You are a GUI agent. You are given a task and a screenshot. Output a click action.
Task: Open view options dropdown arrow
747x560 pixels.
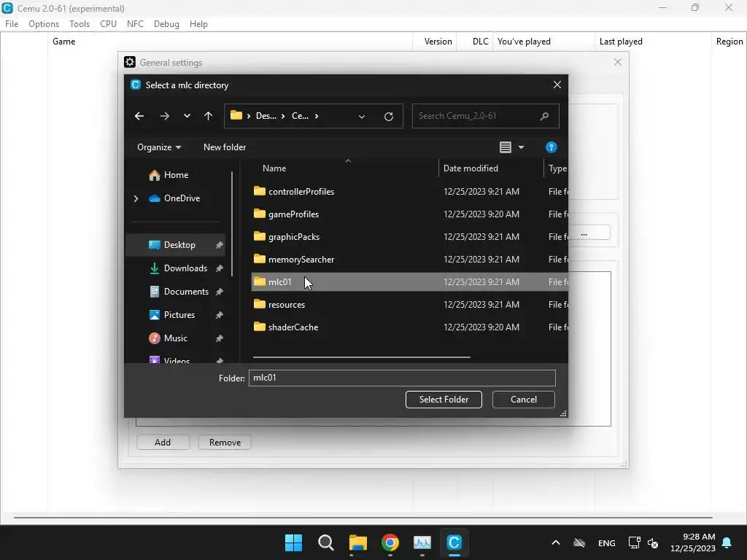coord(521,147)
